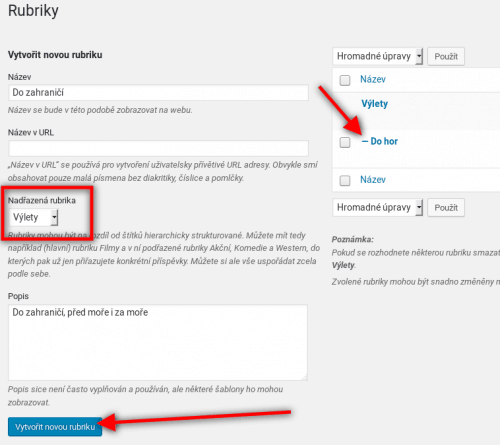Click the empty 'Název v URL' input field

coord(158,148)
